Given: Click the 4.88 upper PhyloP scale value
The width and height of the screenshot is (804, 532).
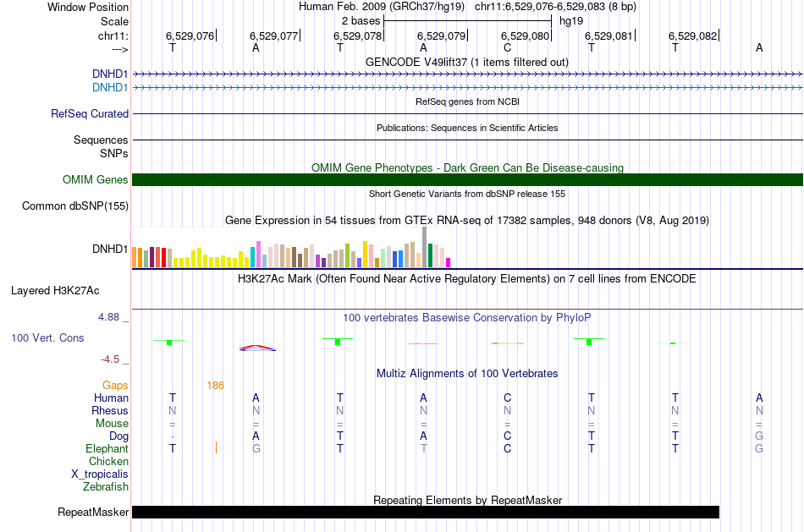Looking at the screenshot, I should (108, 317).
